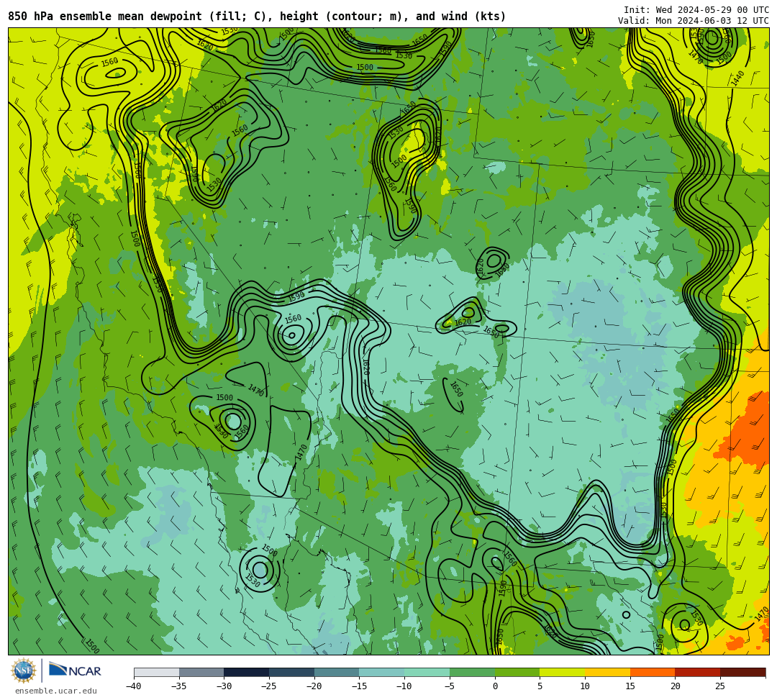Click the -10 to -5 colorbar segment
Viewport: 777px width, 700px height.
[x=427, y=672]
